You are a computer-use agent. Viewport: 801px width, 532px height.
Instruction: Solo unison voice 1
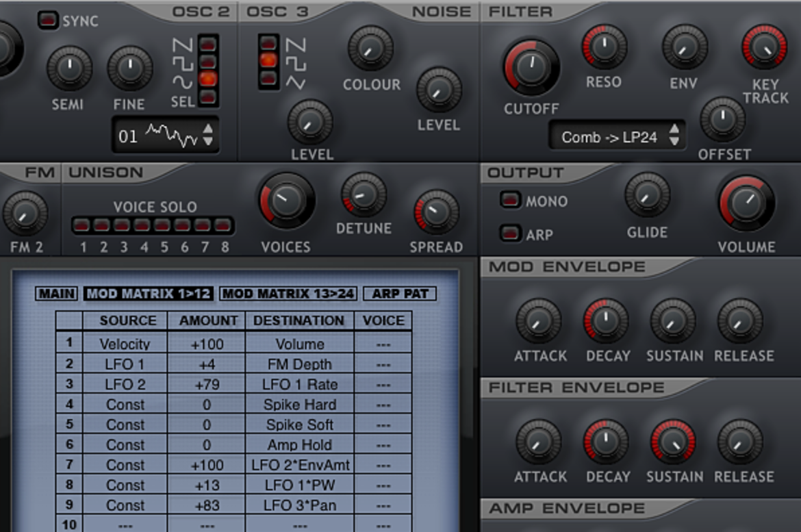[x=81, y=225]
